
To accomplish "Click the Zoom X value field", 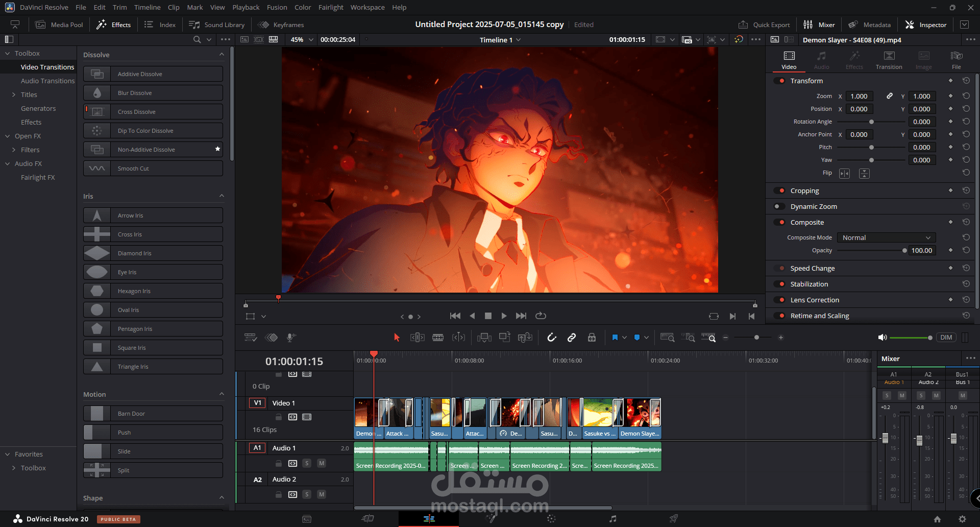I will [x=859, y=96].
